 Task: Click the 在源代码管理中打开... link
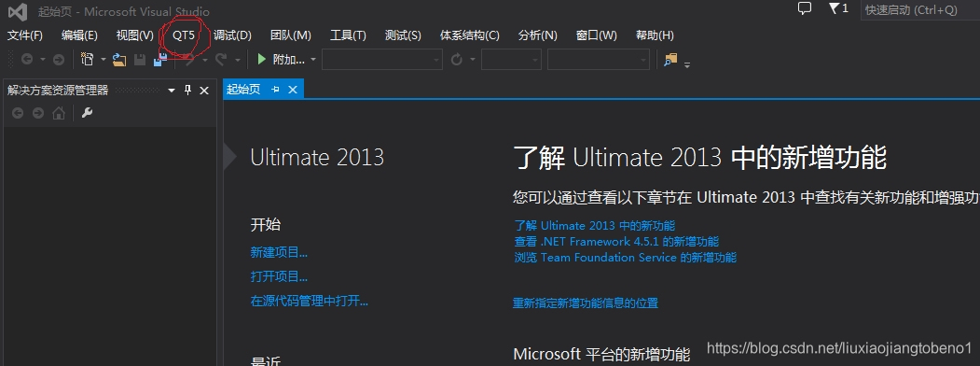(x=310, y=301)
